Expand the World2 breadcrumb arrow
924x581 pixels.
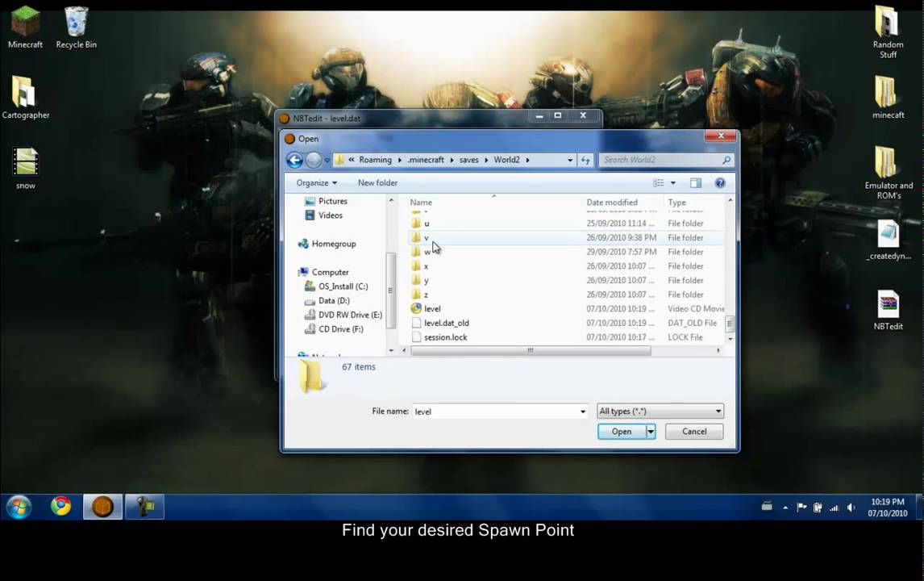(x=527, y=160)
